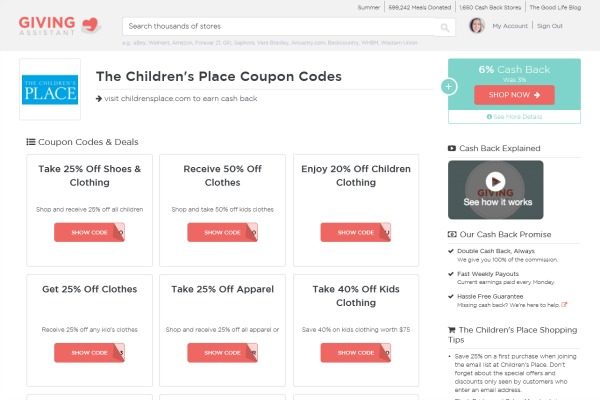Play the See how it works video

click(x=495, y=181)
